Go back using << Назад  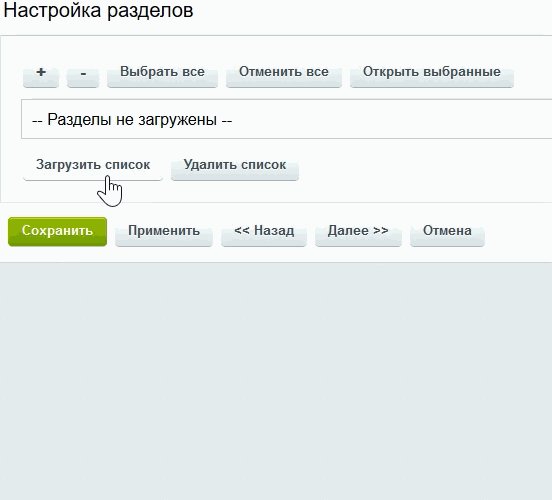(264, 231)
